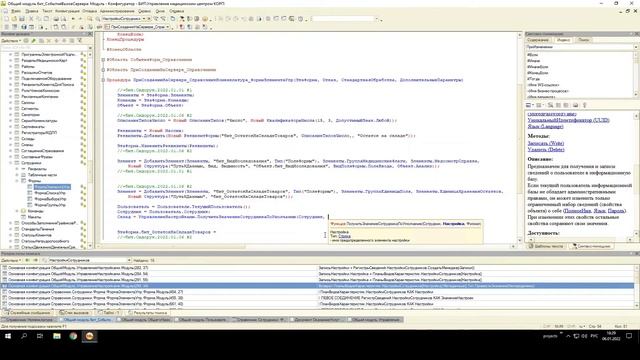Open the Отладка menu
640x360 pixels.
tap(89, 11)
